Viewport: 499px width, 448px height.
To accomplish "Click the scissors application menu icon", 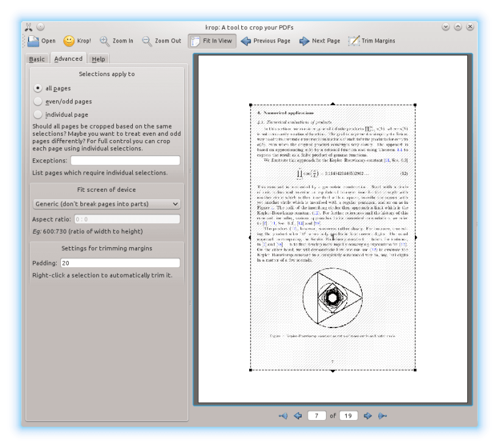I will point(29,27).
